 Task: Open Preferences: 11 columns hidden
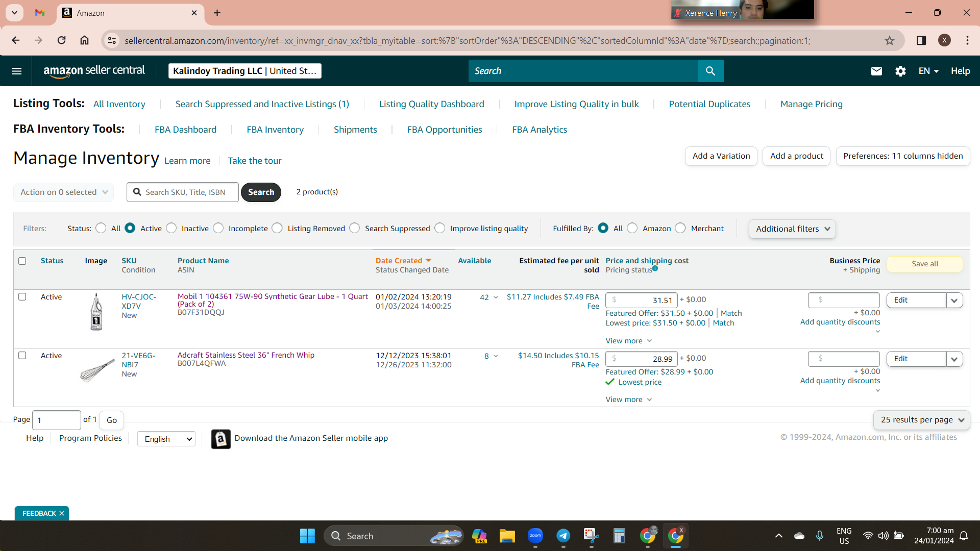903,156
